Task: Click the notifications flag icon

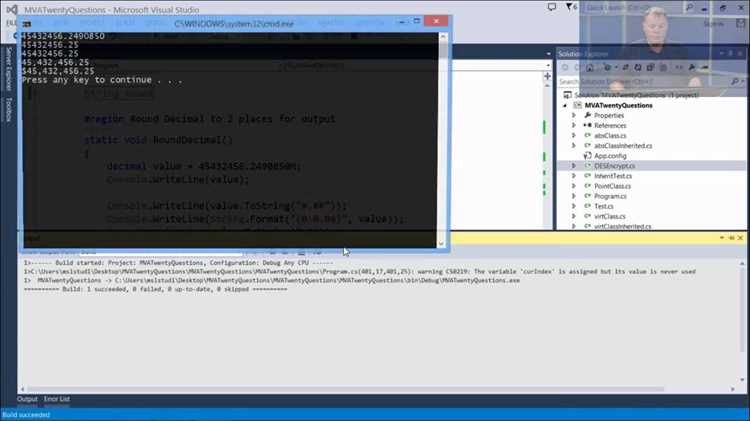Action: pos(570,7)
